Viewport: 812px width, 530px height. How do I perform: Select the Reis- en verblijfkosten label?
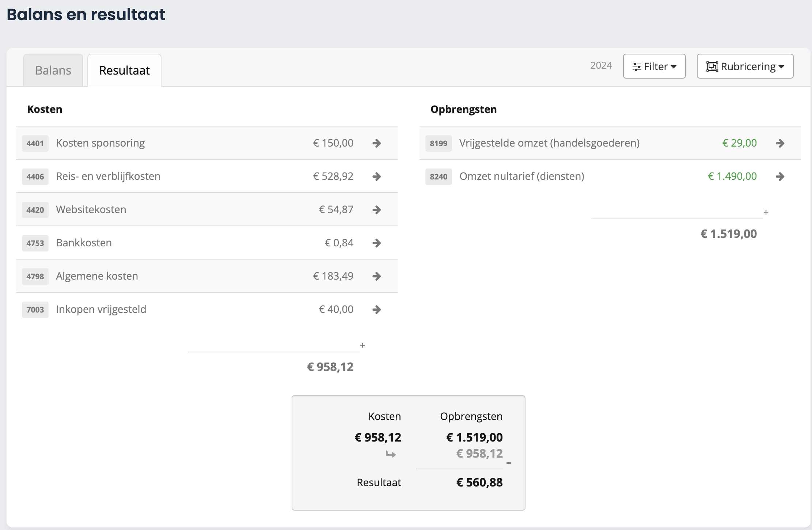click(x=108, y=176)
